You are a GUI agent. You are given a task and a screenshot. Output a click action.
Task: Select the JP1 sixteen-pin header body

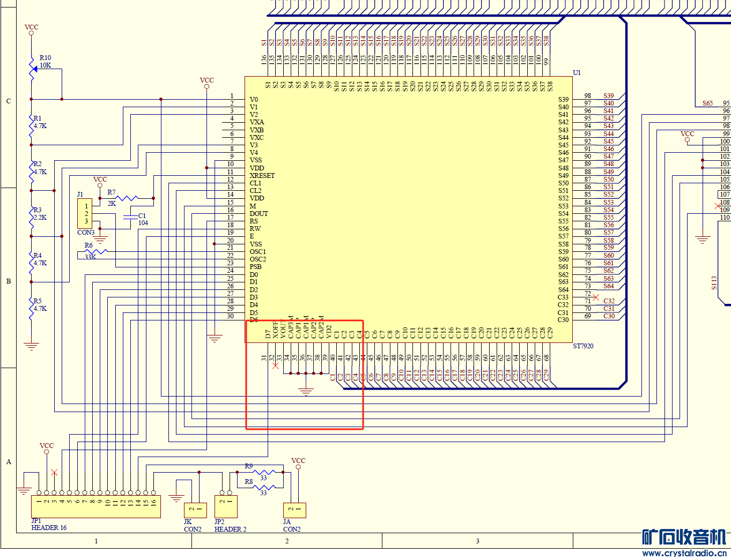click(96, 507)
